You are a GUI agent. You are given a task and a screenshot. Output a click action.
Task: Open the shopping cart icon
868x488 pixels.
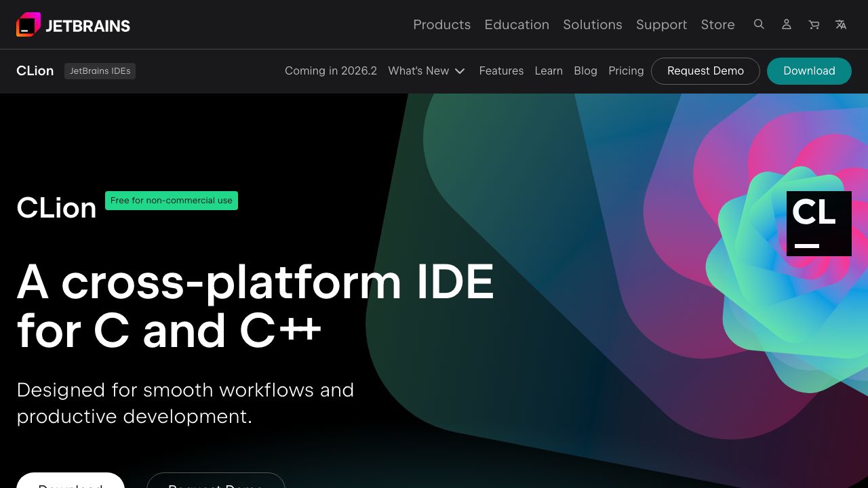[814, 24]
